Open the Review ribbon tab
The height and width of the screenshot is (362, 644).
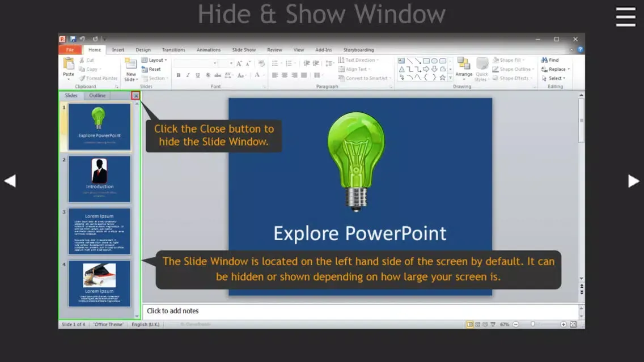[275, 50]
